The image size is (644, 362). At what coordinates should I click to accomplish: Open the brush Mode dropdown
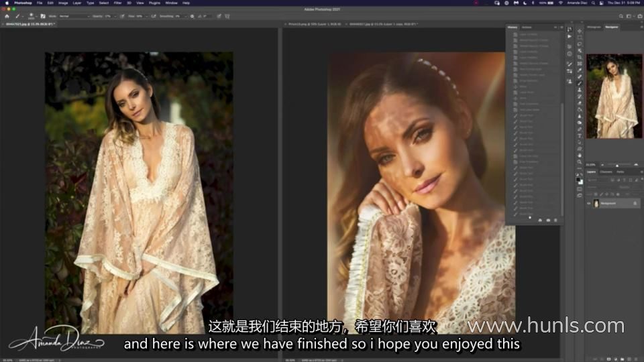[x=74, y=16]
